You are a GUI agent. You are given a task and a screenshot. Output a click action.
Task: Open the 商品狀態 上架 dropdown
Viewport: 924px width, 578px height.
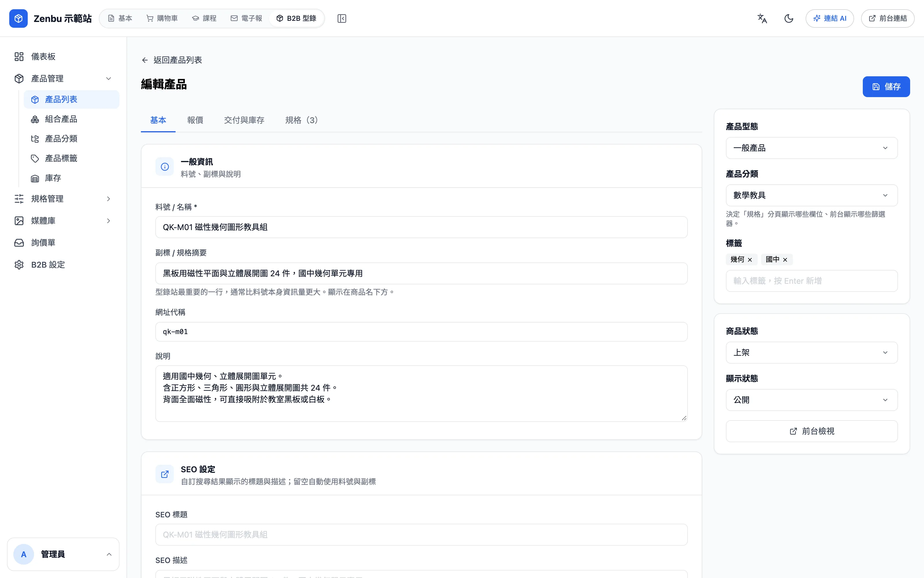811,353
